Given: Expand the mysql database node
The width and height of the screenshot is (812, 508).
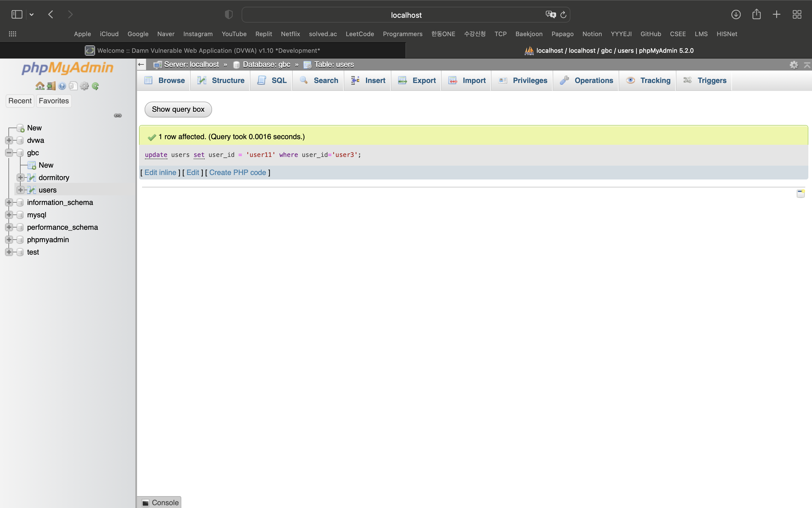Looking at the screenshot, I should click(9, 215).
